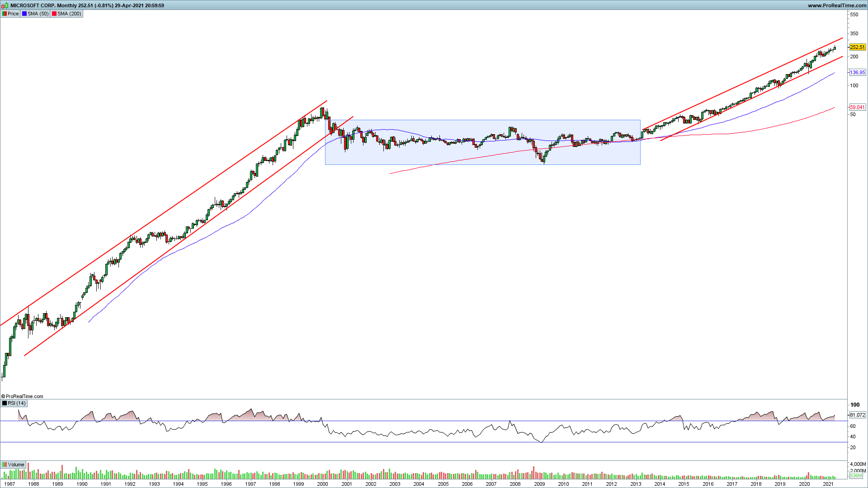The width and height of the screenshot is (868, 488).
Task: Click the www.ProRealTime.com link at top right
Action: coord(836,5)
